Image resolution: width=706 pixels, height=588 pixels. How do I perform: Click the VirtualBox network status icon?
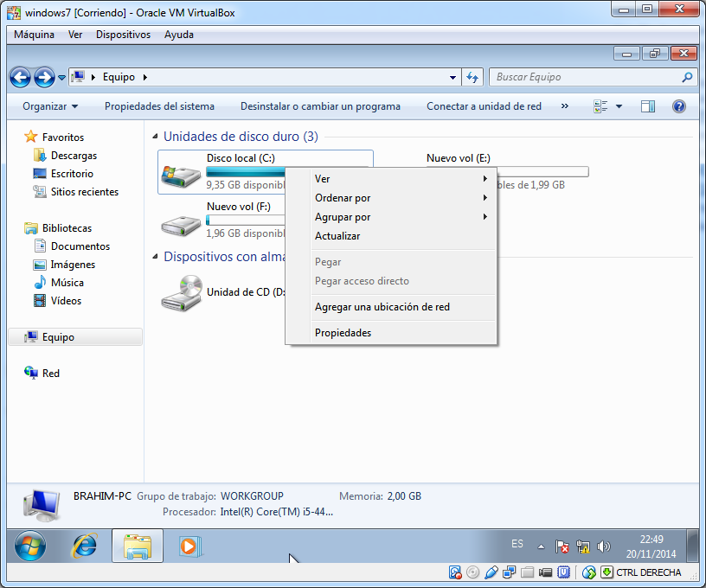tap(510, 572)
